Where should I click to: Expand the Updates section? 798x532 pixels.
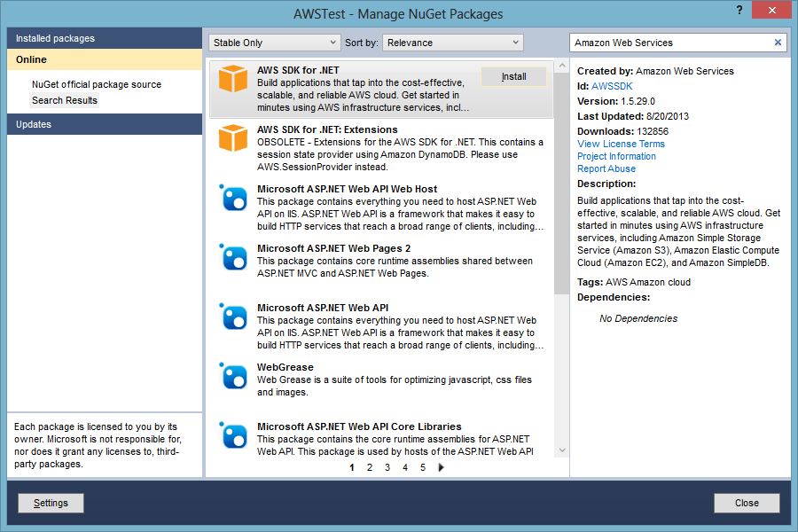(105, 124)
